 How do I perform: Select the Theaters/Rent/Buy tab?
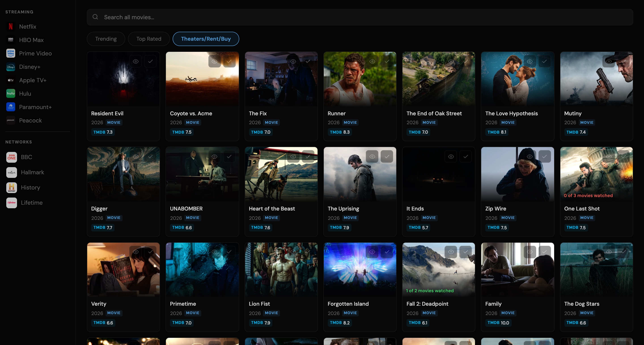pos(206,39)
